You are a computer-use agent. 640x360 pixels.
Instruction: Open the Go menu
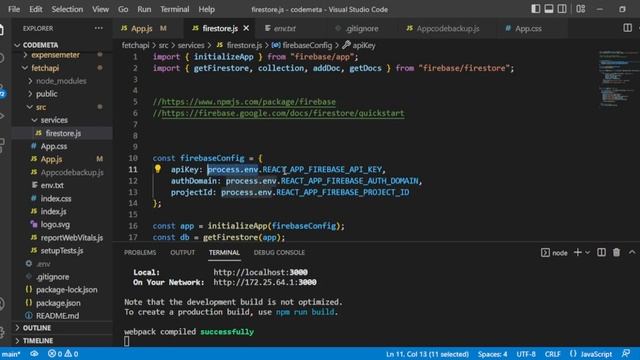coord(123,9)
